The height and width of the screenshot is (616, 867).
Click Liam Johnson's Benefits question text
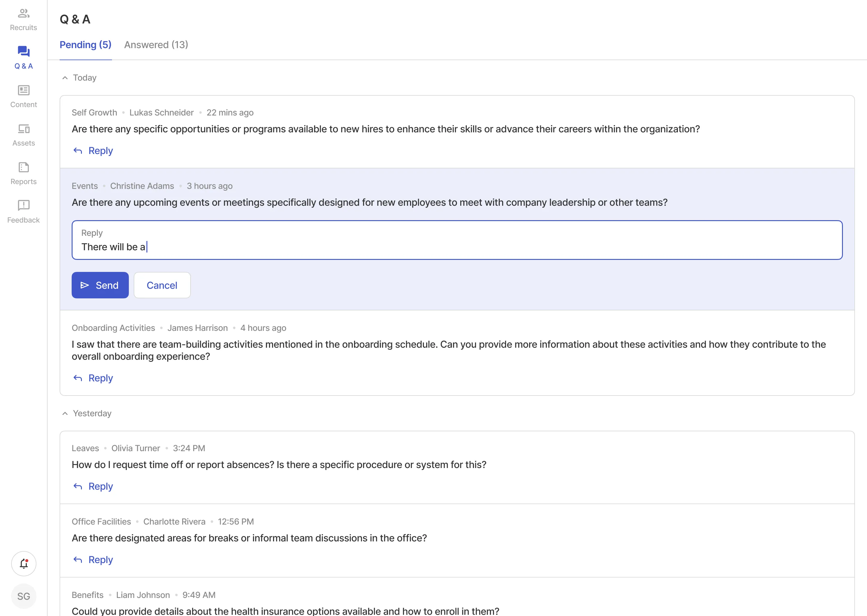[x=285, y=611]
